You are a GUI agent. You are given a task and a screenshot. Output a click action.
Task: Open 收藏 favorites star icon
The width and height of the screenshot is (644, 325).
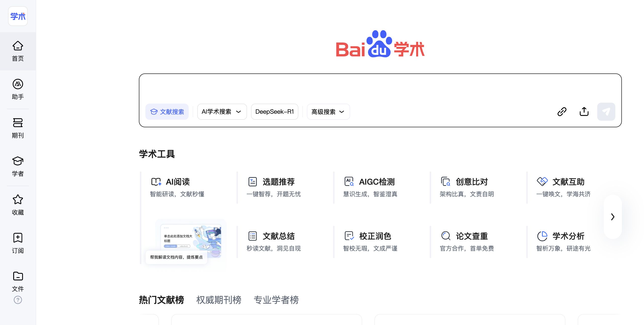click(x=18, y=205)
